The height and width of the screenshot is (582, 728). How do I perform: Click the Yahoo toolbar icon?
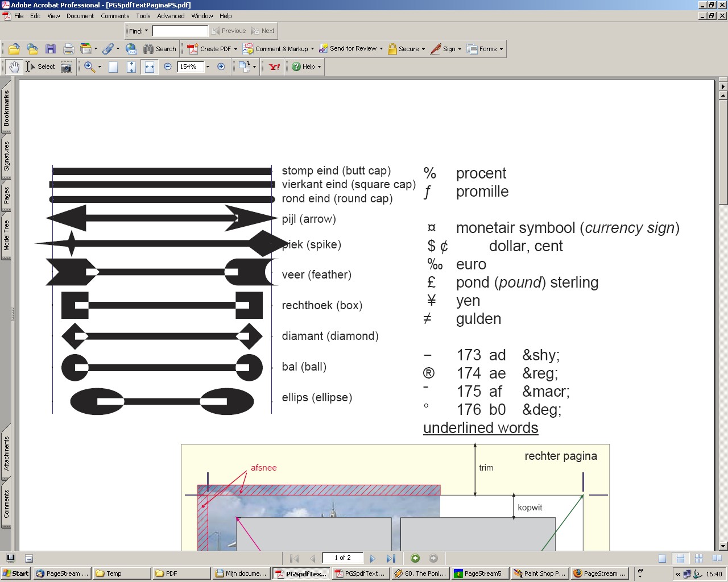(275, 67)
